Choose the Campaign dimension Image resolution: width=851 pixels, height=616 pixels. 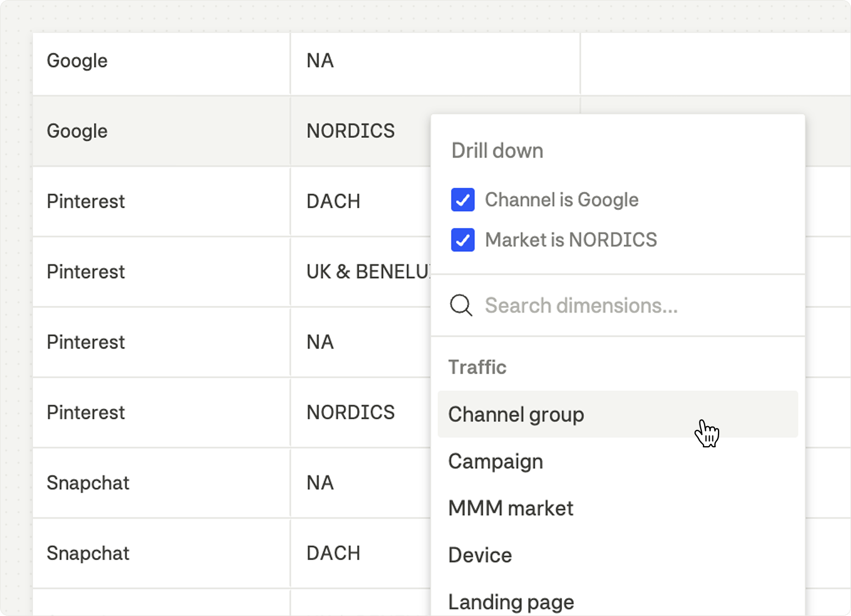[495, 461]
